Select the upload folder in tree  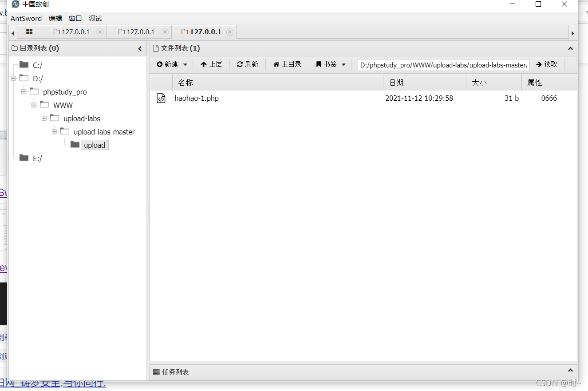95,145
